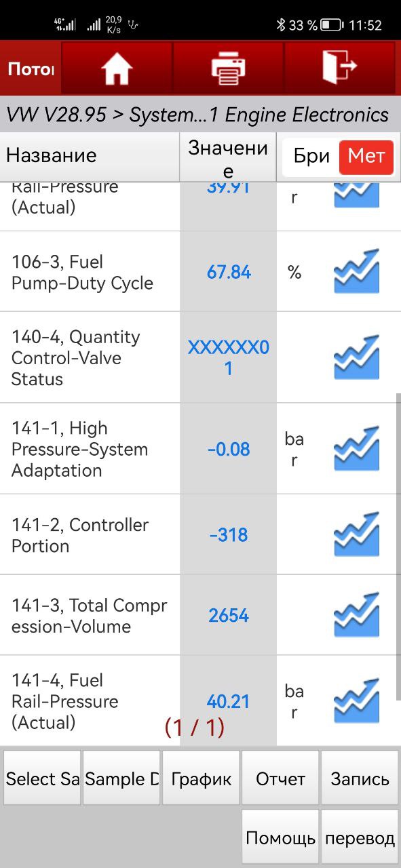401x868 pixels.
Task: Select the Поток tab at top left
Action: pyautogui.click(x=31, y=68)
